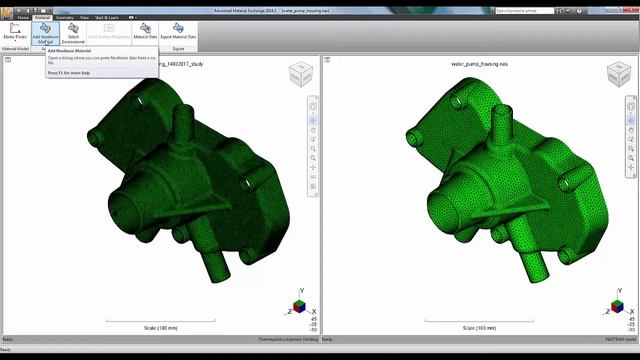This screenshot has width=640, height=360.
Task: Click steering wheel in right navigation bar
Action: coord(631,107)
